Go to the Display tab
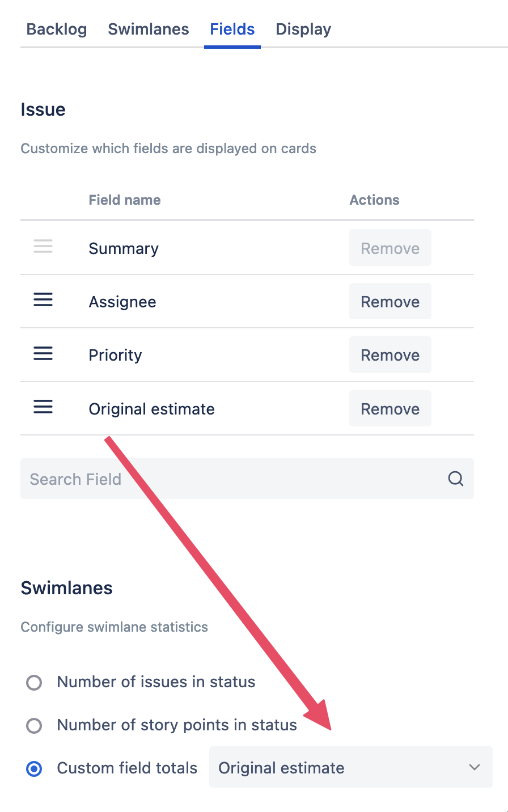This screenshot has width=508, height=812. 303,29
